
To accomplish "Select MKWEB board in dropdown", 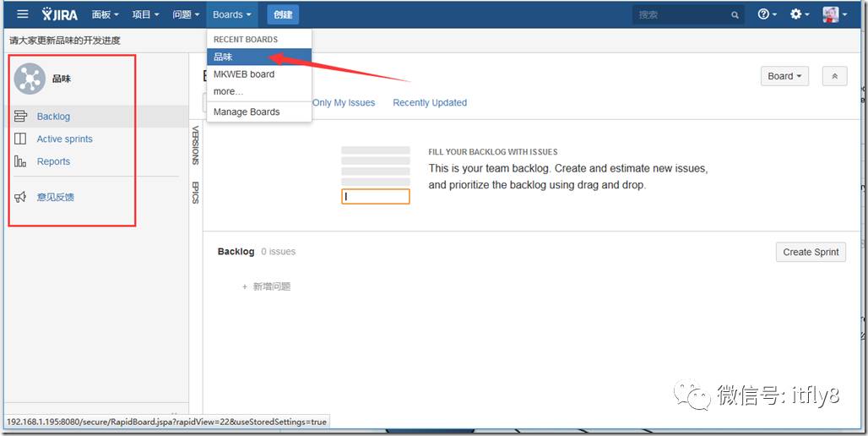I will point(259,74).
